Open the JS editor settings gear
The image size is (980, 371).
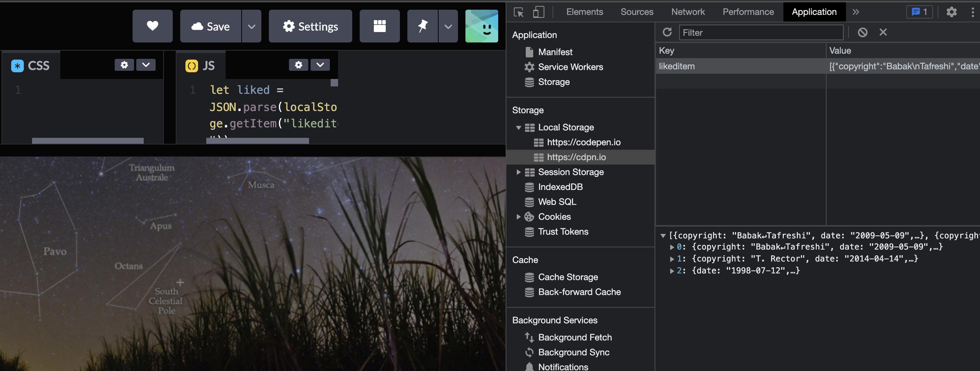pos(298,65)
